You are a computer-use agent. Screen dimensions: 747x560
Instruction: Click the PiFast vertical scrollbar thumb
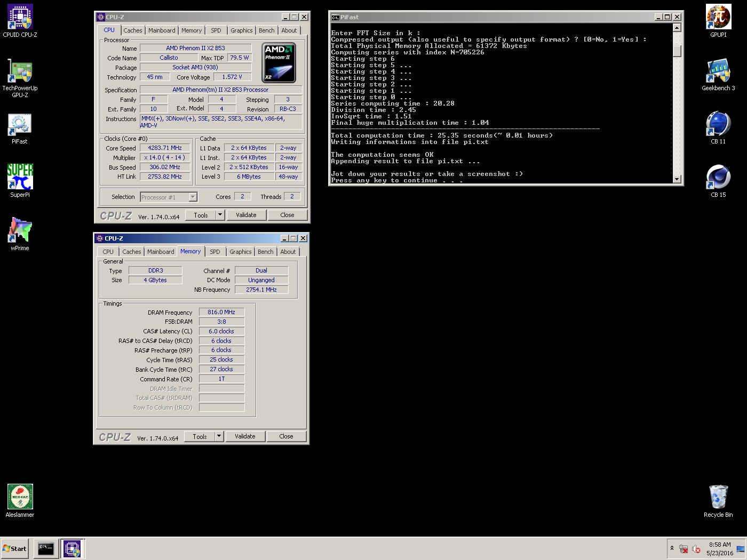click(677, 51)
